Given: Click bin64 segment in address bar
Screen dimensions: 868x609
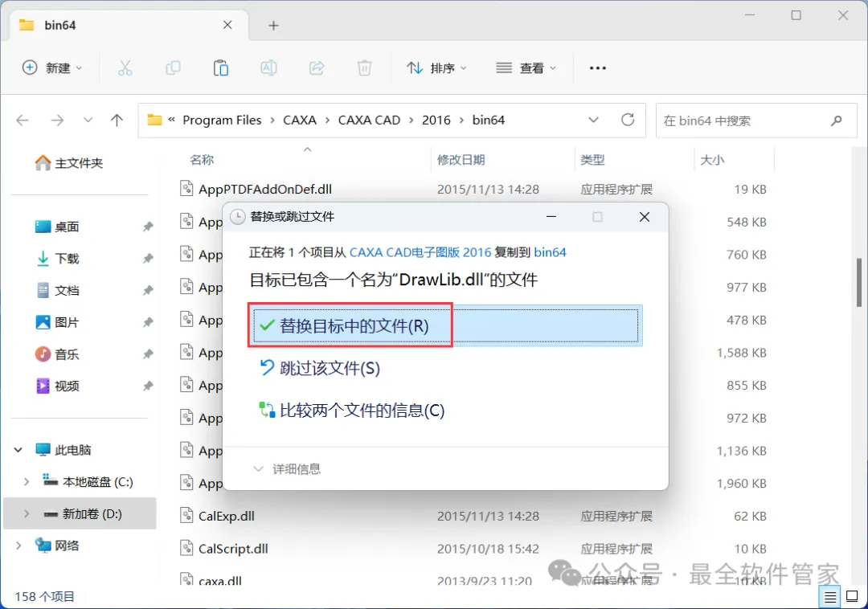Looking at the screenshot, I should click(x=489, y=120).
